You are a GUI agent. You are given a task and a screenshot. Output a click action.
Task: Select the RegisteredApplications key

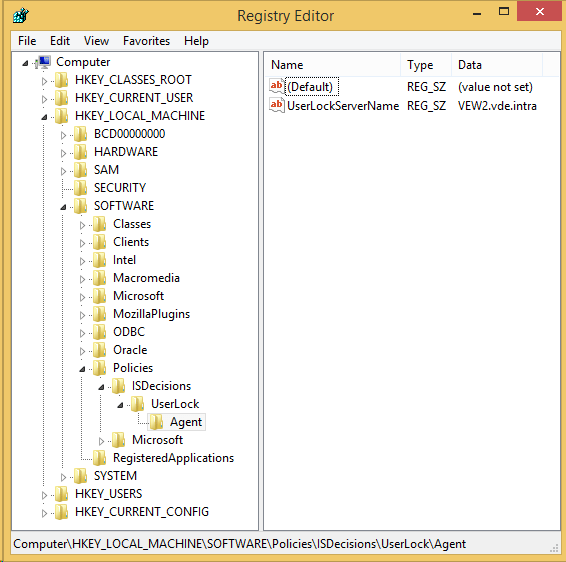pos(173,458)
